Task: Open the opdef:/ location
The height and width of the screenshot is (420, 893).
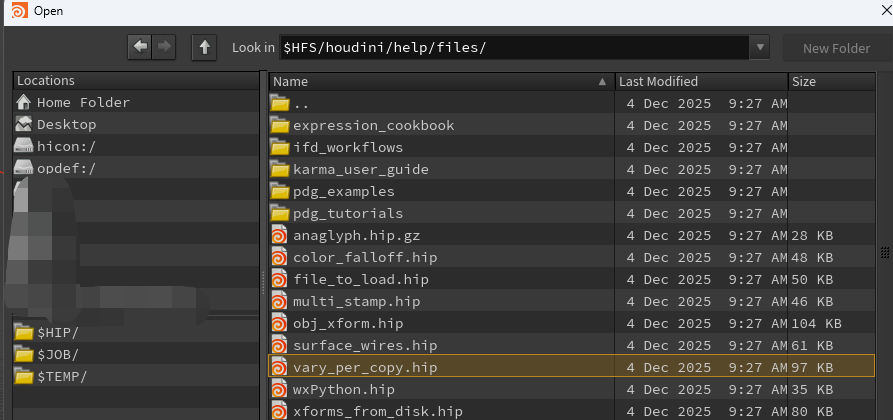Action: 136,169
